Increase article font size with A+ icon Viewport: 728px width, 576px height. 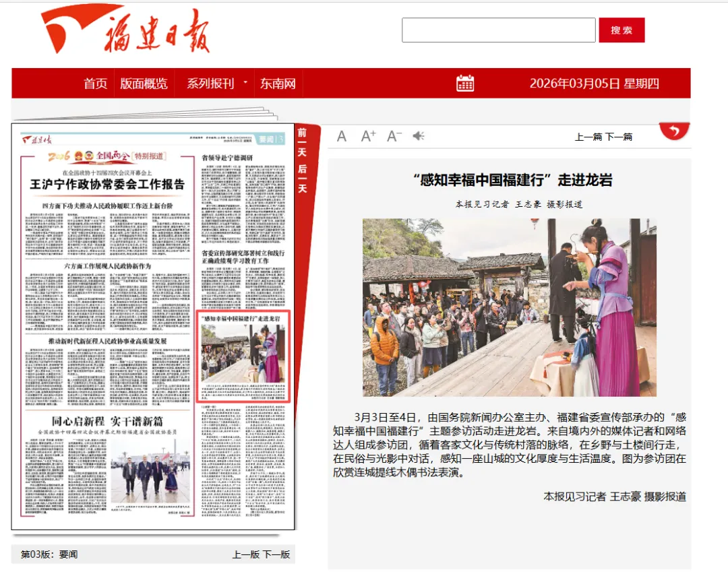367,135
